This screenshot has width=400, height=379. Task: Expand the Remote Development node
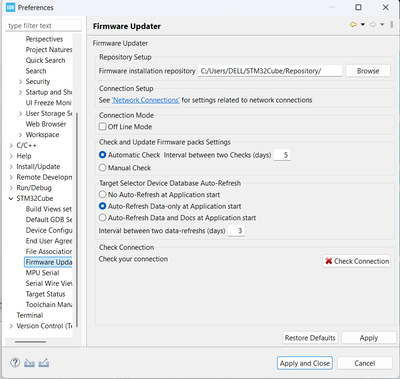tap(11, 177)
